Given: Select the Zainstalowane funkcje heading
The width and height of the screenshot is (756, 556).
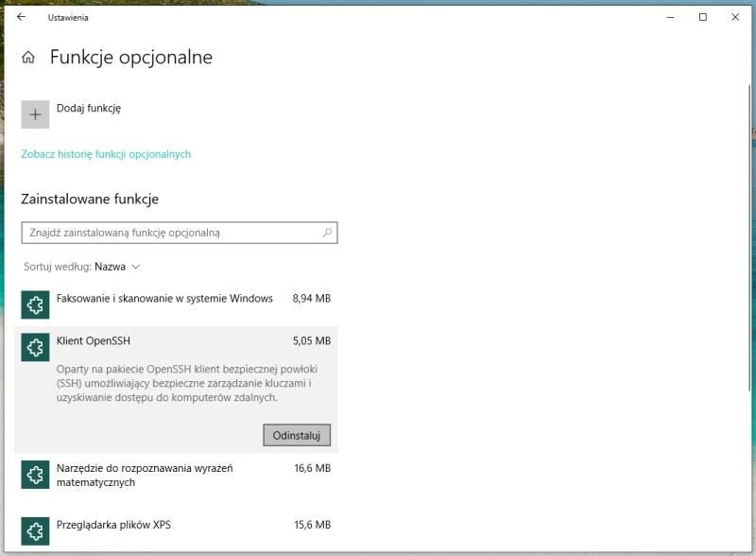Looking at the screenshot, I should point(90,199).
